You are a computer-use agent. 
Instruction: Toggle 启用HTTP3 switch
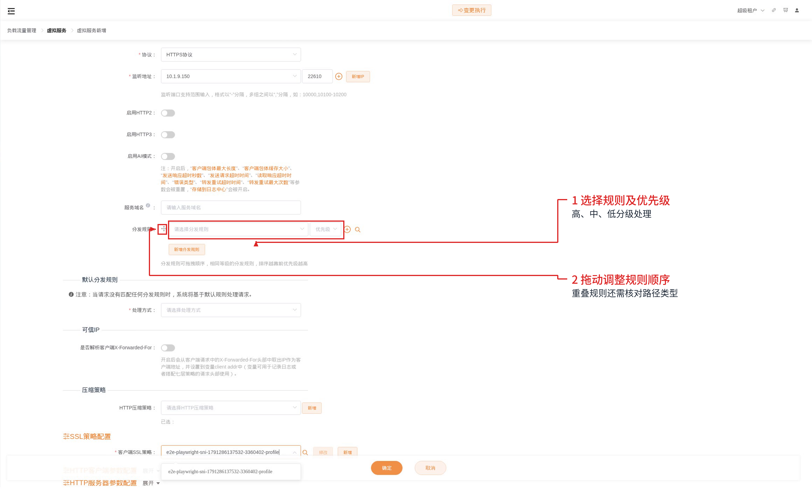click(x=168, y=135)
